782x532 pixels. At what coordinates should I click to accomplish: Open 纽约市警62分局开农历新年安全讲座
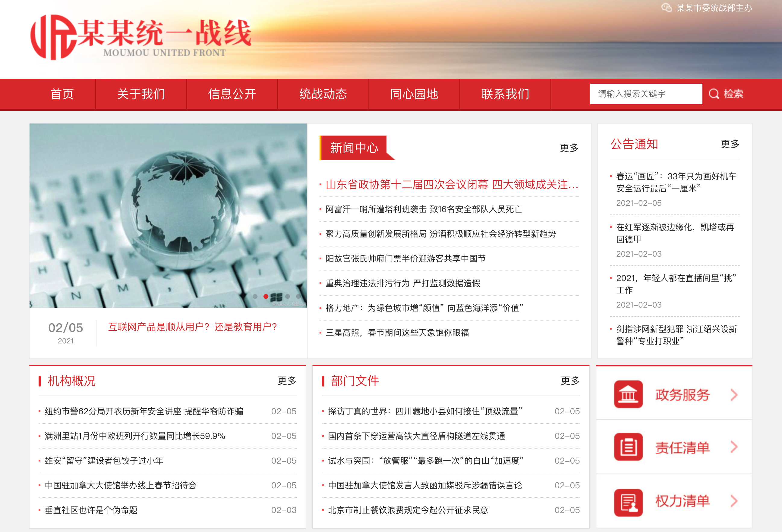(x=144, y=411)
